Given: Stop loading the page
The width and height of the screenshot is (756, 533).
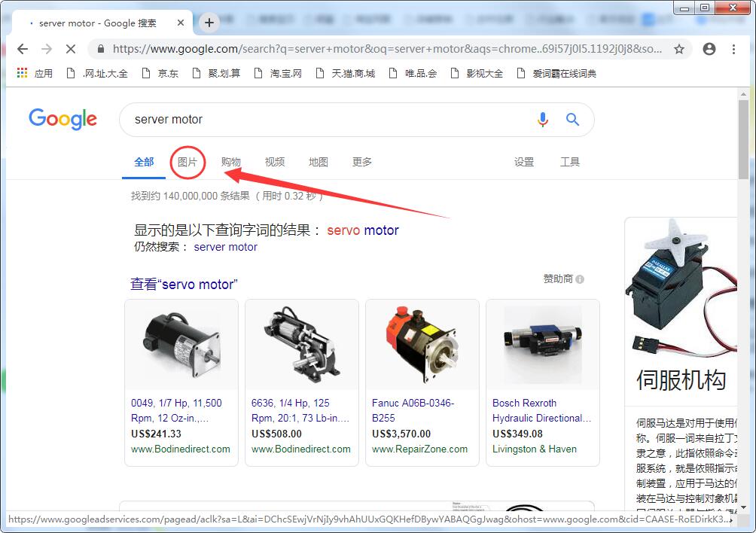Looking at the screenshot, I should (x=70, y=49).
